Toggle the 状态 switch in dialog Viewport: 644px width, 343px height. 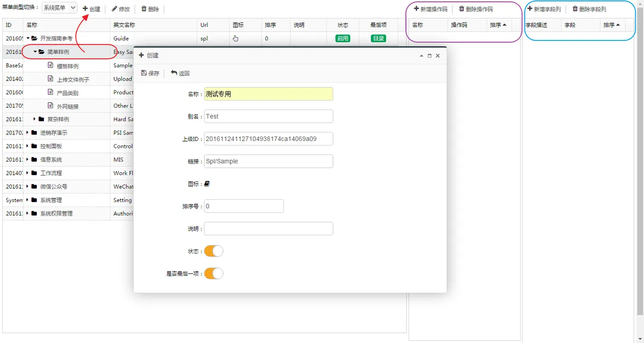214,251
